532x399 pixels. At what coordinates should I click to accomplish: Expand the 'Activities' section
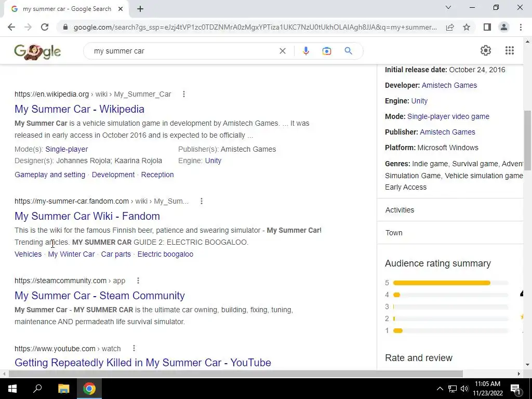click(x=450, y=210)
